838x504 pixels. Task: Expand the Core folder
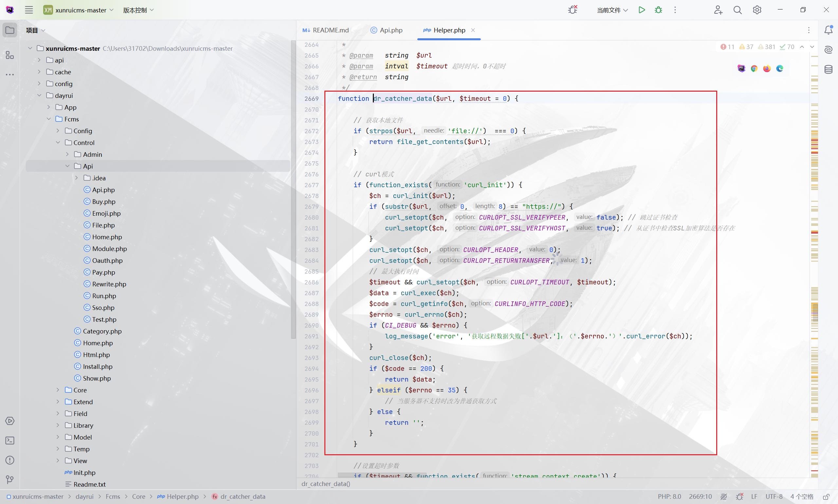[x=58, y=390]
